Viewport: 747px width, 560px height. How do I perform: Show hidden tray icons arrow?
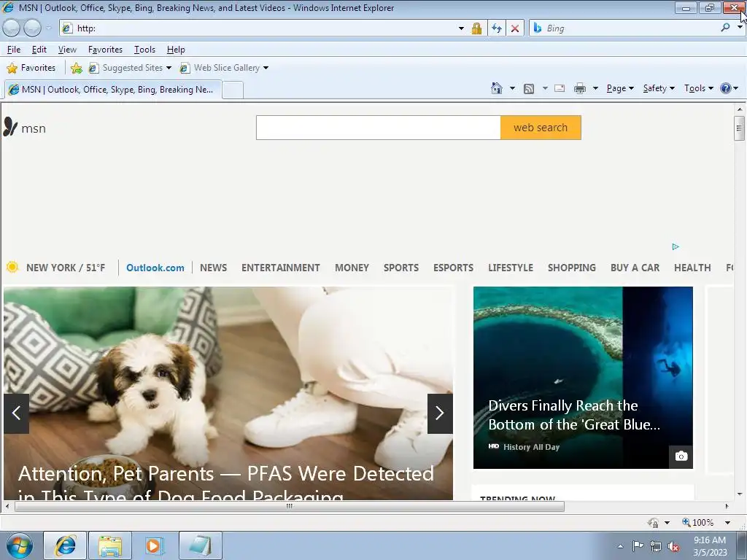tap(620, 546)
